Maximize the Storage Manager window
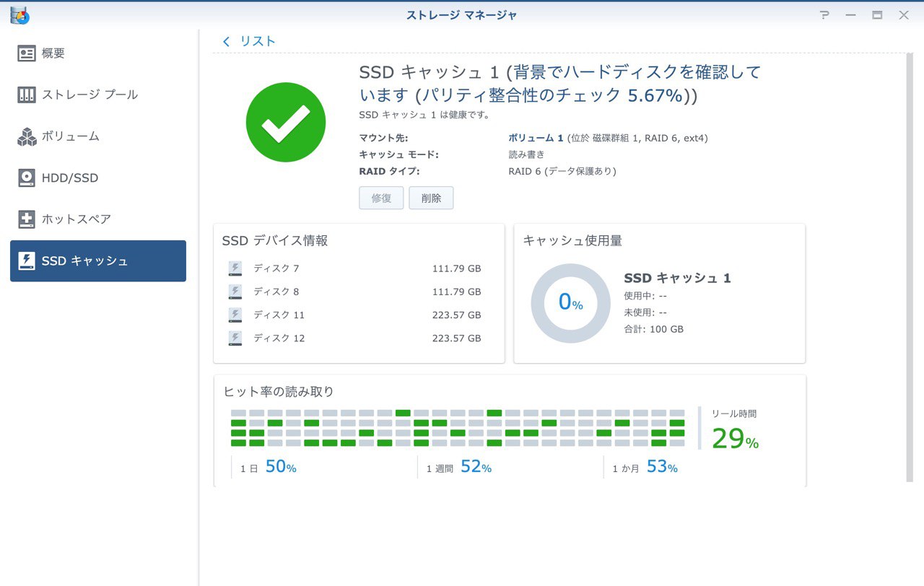Screen dimensions: 924x586 click(x=877, y=14)
